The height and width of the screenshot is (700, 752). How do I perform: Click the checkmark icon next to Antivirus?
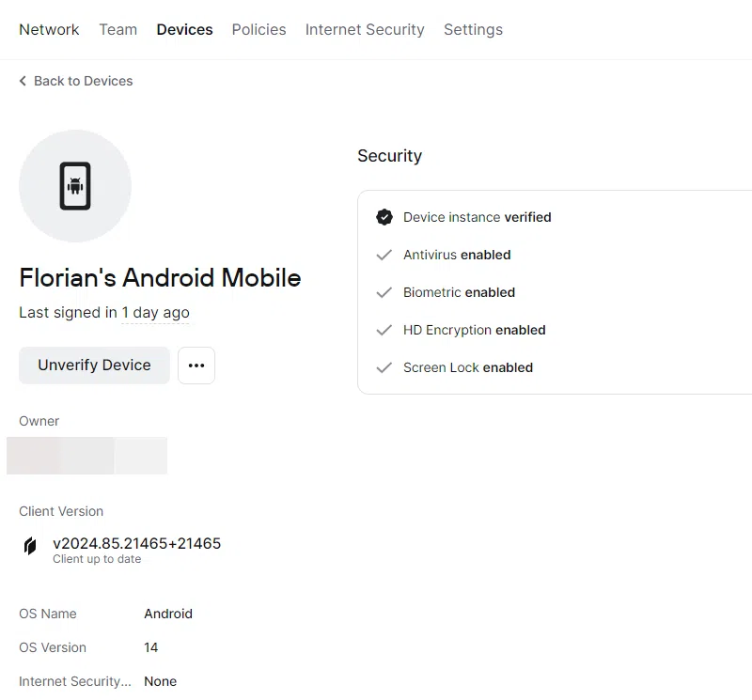click(x=384, y=255)
